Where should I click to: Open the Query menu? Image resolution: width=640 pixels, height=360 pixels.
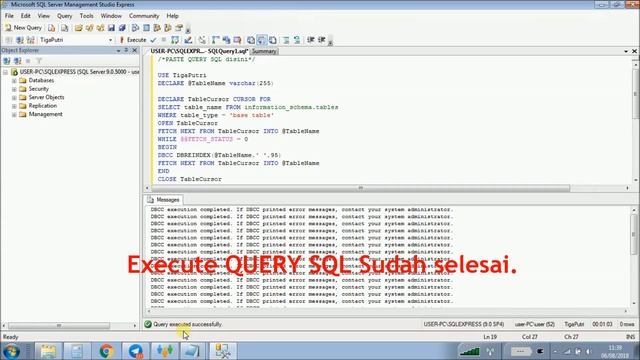[64, 16]
